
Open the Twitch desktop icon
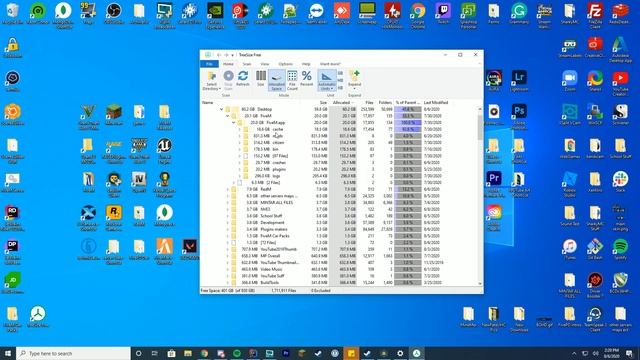(x=443, y=13)
